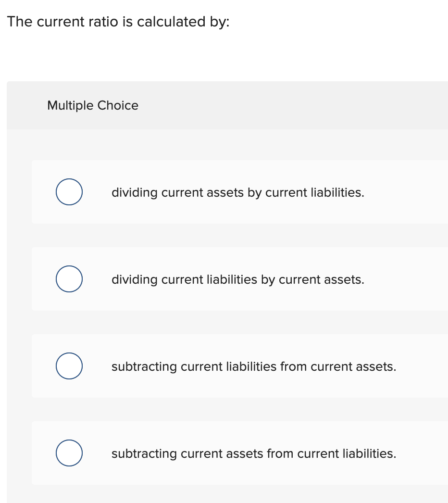Click the text 'subtracting current assets from current liabilities.'

click(254, 454)
